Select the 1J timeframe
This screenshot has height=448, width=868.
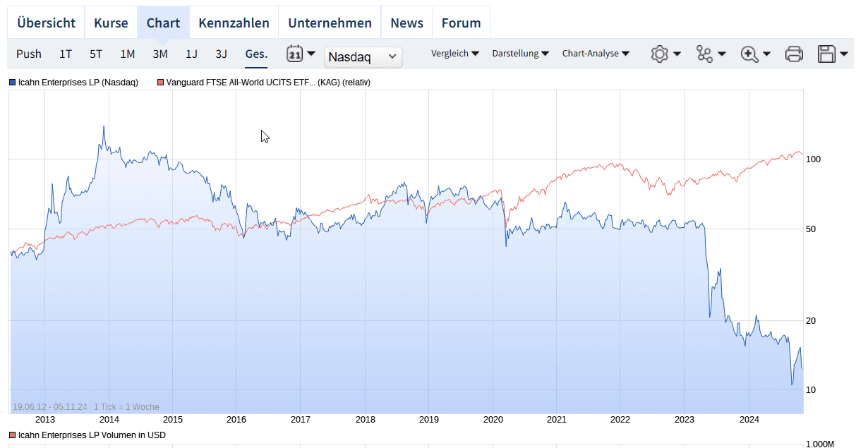tap(191, 54)
